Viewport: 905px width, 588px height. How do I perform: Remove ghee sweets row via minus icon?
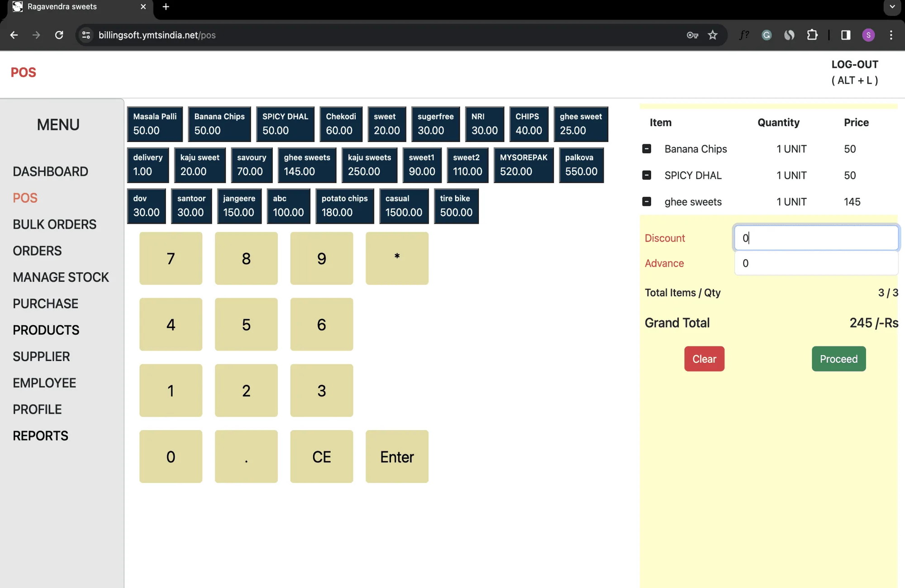647,201
